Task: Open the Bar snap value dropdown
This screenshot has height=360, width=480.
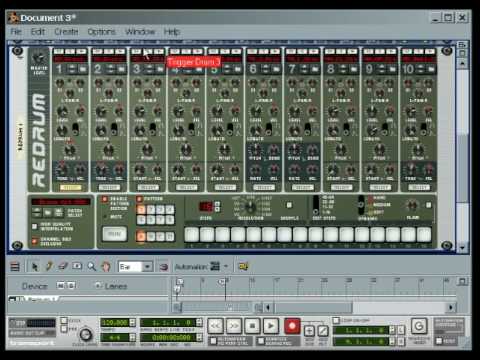Action: (x=147, y=267)
